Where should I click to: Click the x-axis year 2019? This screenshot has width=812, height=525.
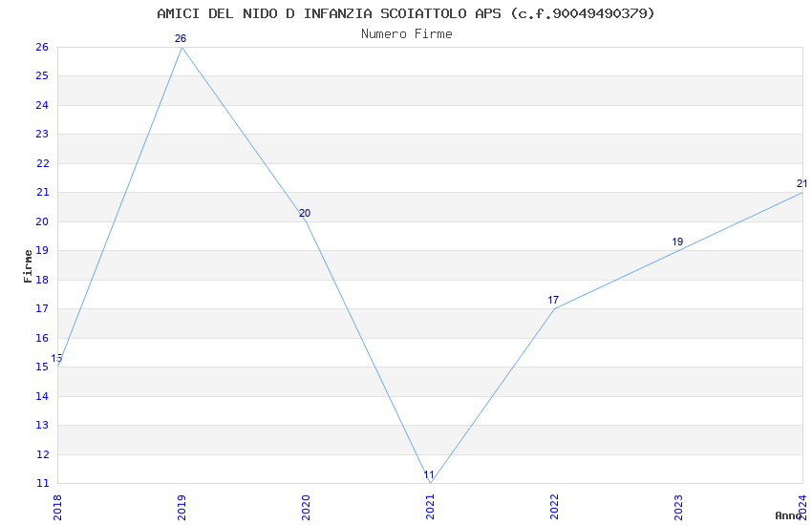[x=182, y=508]
